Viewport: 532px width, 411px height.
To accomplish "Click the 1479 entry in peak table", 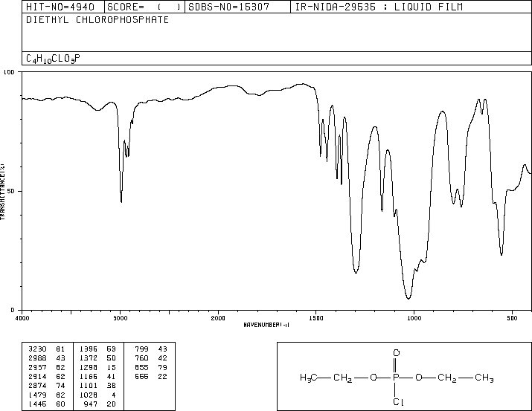I will coord(37,395).
